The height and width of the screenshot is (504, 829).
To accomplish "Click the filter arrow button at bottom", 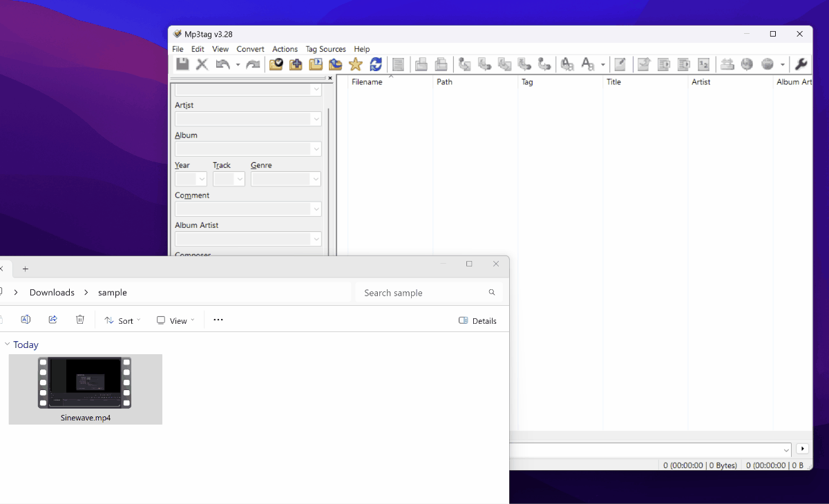I will coord(802,449).
